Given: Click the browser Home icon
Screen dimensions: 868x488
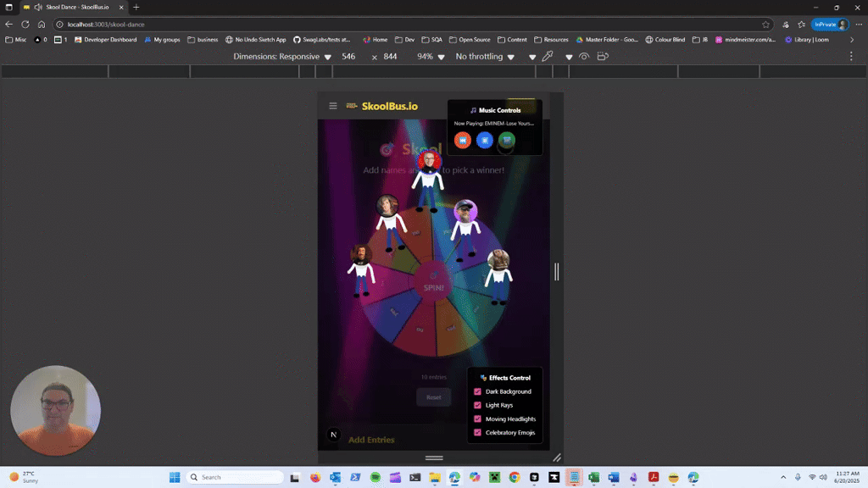Looking at the screenshot, I should (x=42, y=25).
